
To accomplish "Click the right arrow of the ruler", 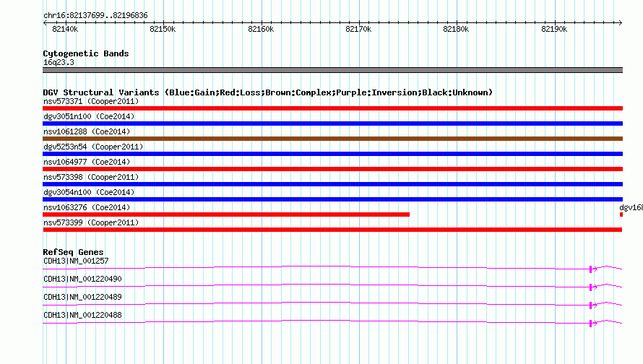I will [x=620, y=23].
